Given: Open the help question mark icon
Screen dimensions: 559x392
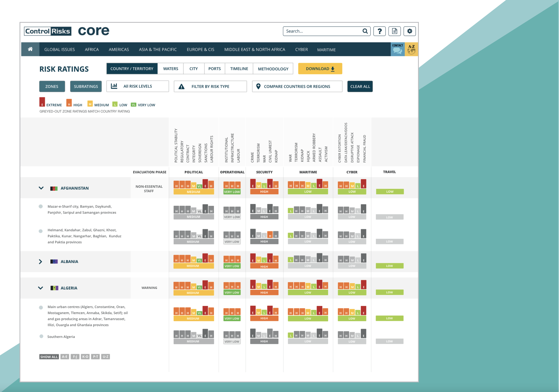Looking at the screenshot, I should click(x=379, y=31).
